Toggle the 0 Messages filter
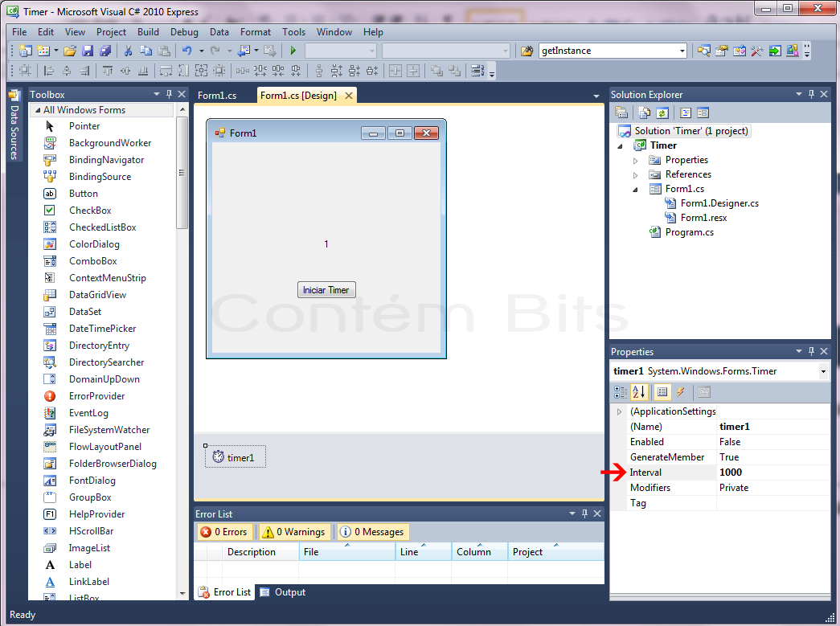This screenshot has width=840, height=626. 373,532
